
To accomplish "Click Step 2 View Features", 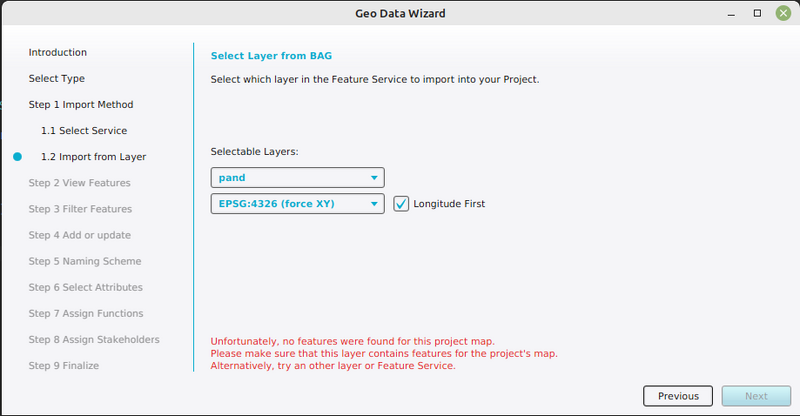I will (x=79, y=183).
